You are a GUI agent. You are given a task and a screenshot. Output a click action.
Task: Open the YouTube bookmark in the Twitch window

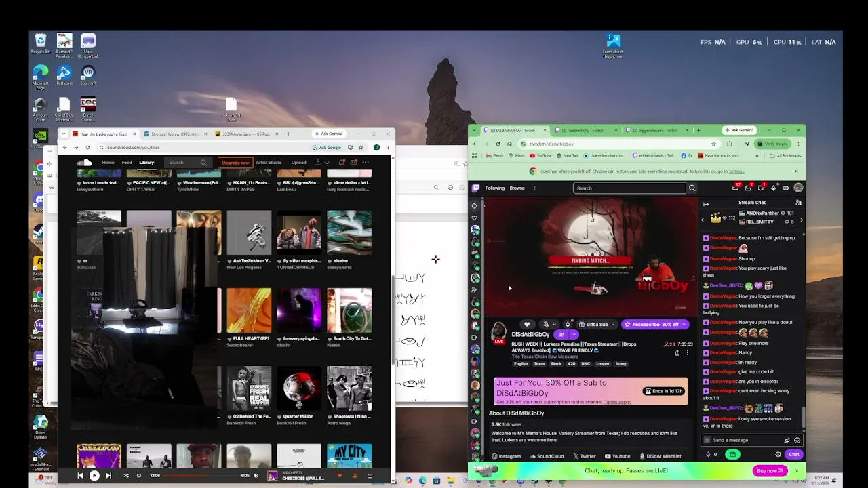pos(540,156)
